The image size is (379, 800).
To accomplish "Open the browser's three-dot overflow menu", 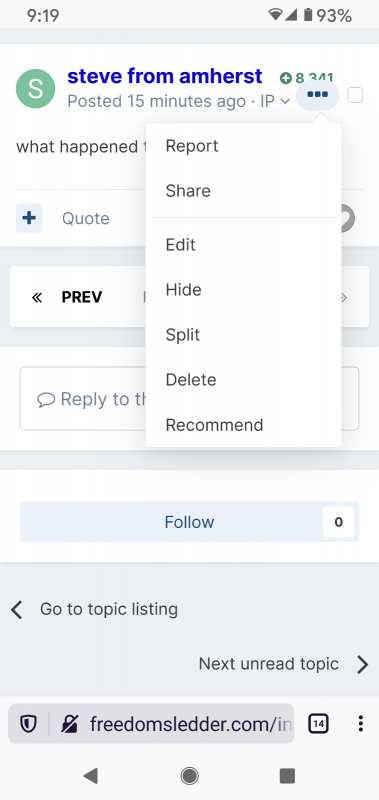I will (x=361, y=723).
